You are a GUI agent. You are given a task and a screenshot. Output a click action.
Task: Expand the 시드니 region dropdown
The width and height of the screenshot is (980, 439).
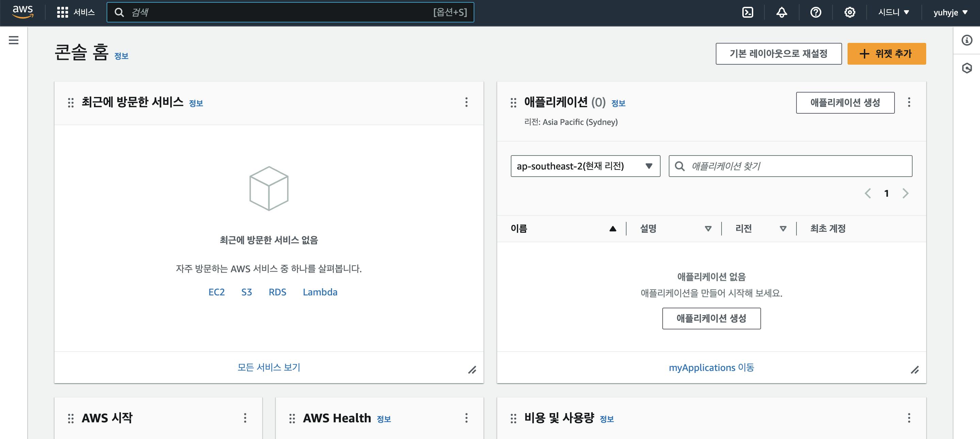894,12
